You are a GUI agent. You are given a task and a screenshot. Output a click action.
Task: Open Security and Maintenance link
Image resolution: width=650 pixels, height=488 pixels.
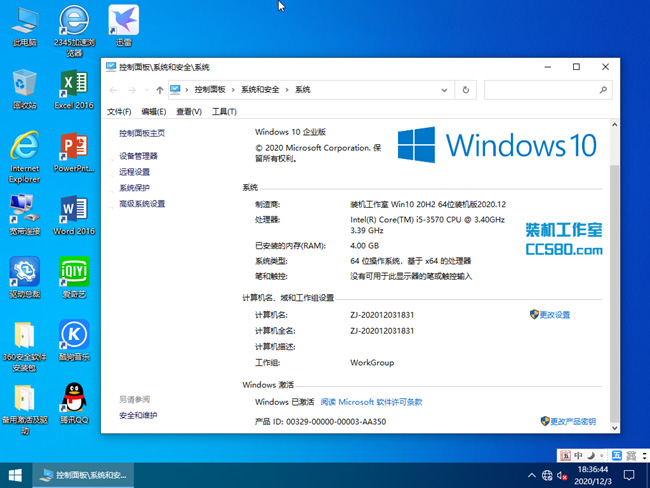pyautogui.click(x=138, y=415)
